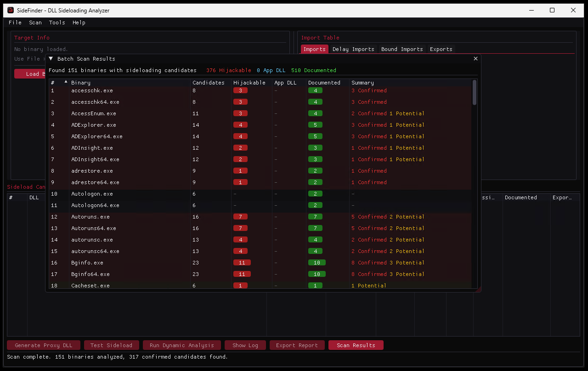Select the Bginfo64.exe row
The height and width of the screenshot is (371, 588).
(260, 274)
